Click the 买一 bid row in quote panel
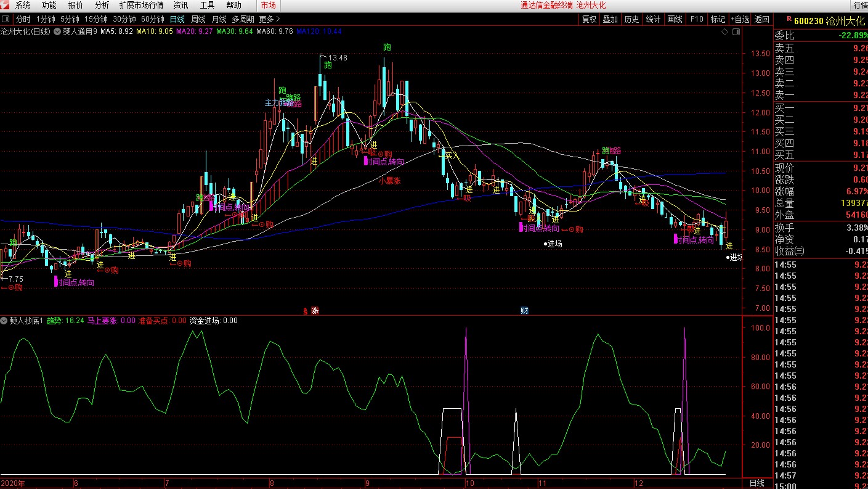Viewport: 868px width, 489px height. 821,108
